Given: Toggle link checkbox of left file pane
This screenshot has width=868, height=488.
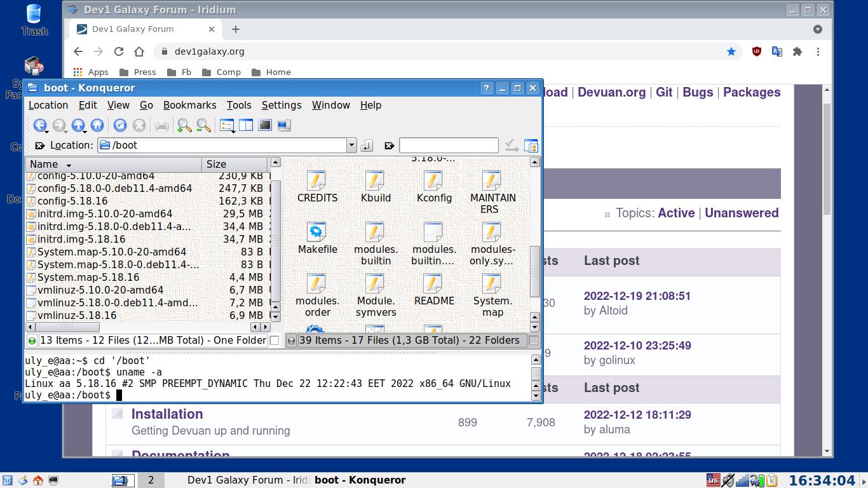Looking at the screenshot, I should click(275, 341).
